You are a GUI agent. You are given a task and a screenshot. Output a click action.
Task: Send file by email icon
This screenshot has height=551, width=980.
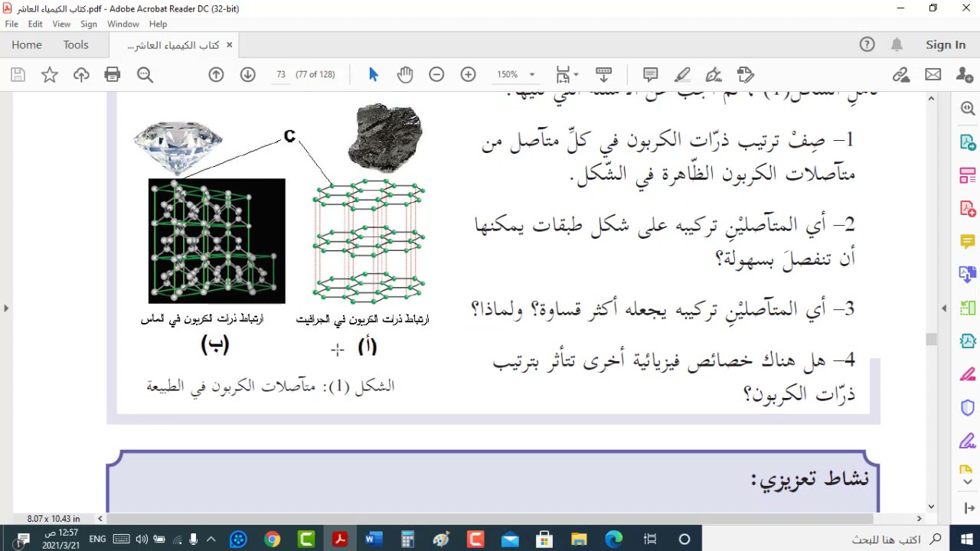[933, 74]
